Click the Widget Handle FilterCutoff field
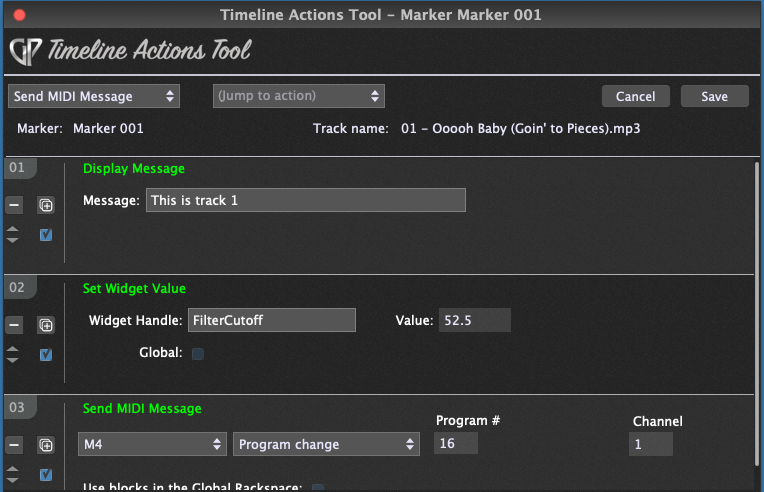The width and height of the screenshot is (764, 492). coord(272,320)
